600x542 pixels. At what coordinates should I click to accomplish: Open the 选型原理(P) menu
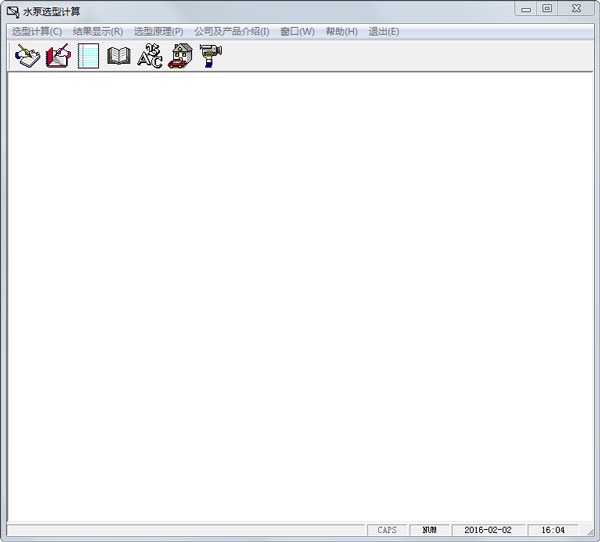click(x=158, y=32)
